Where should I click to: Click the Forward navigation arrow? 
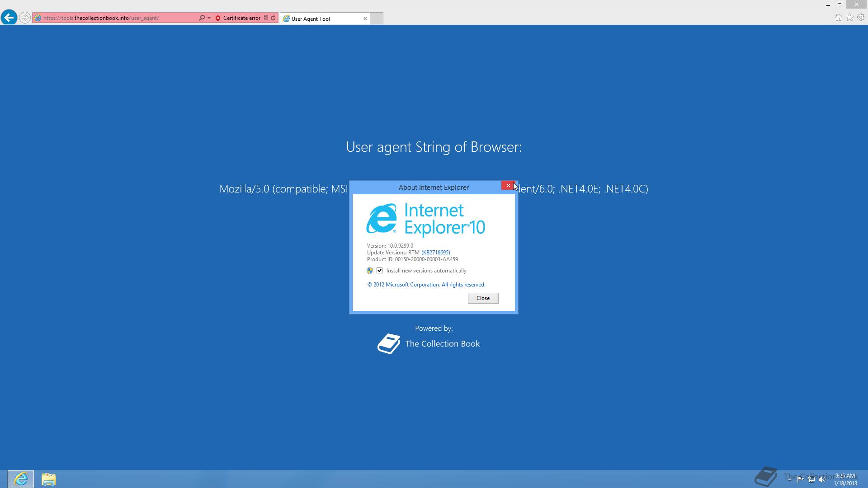pyautogui.click(x=25, y=18)
